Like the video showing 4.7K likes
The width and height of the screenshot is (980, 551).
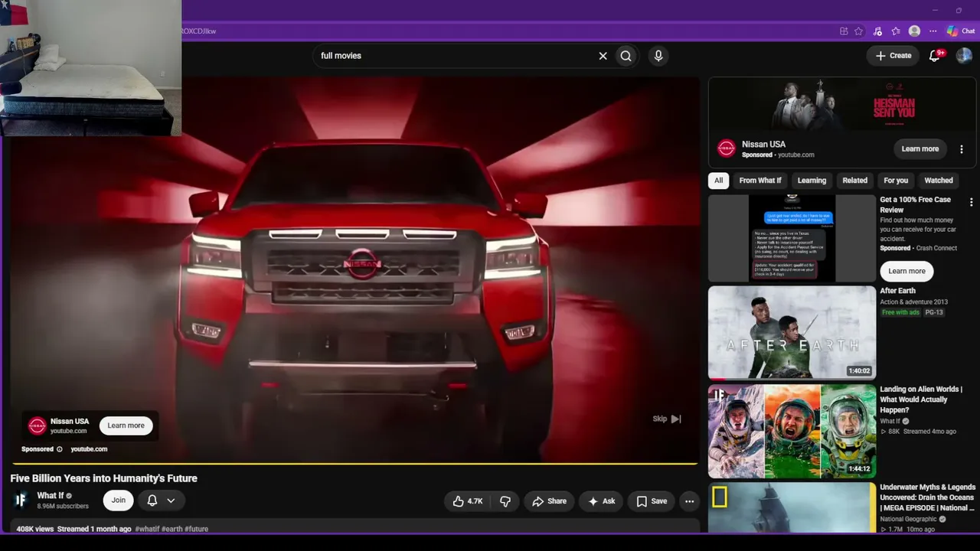tap(468, 501)
